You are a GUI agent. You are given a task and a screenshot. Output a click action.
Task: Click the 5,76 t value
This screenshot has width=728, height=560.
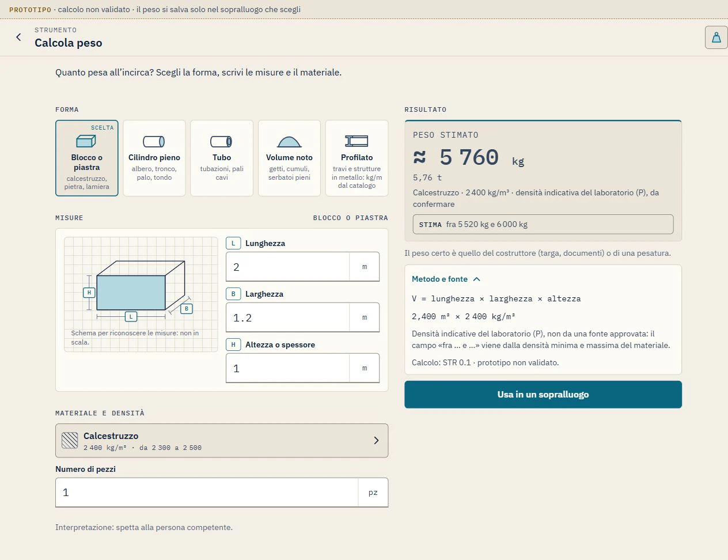click(x=427, y=178)
